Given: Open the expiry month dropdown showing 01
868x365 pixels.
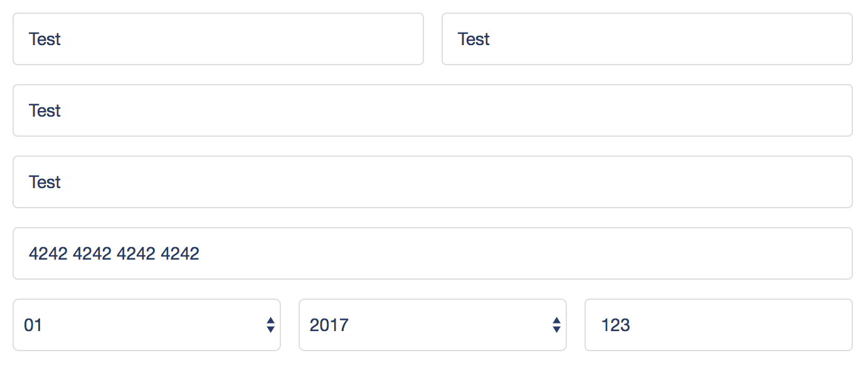Looking at the screenshot, I should click(147, 325).
